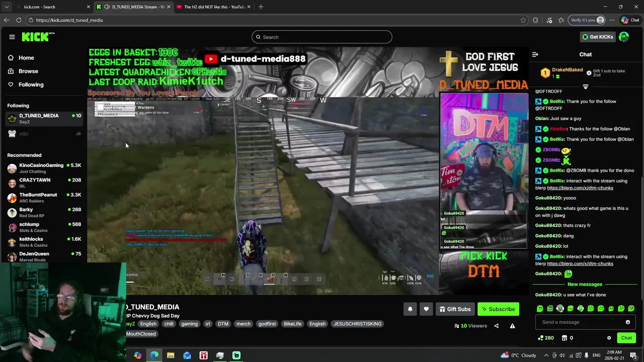The height and width of the screenshot is (362, 644).
Task: View site information lock icon
Action: click(x=31, y=20)
